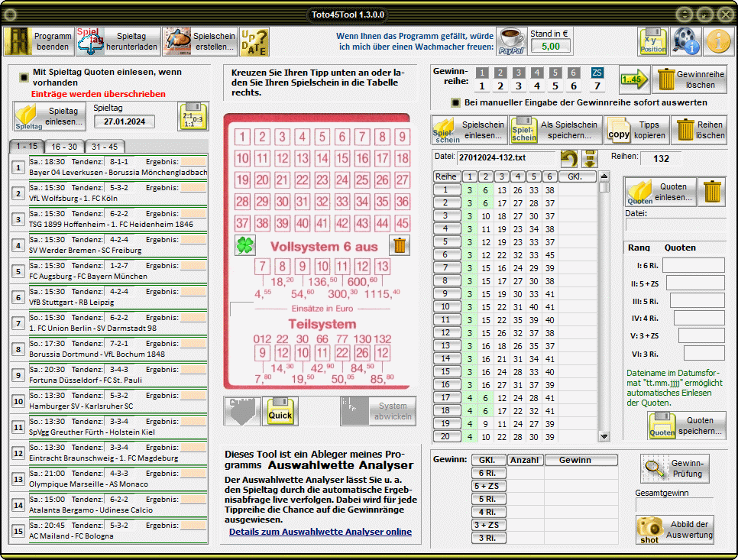Select row 17 header in rows table
Viewport: 738px width, 560px height.
(x=445, y=397)
